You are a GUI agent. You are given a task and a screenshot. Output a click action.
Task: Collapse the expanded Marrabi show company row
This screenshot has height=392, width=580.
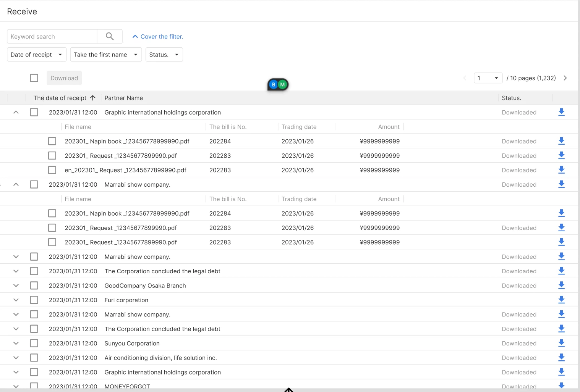16,184
